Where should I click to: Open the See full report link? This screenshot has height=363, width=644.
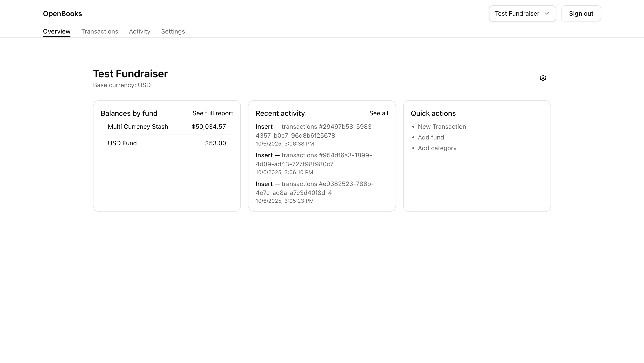click(212, 113)
